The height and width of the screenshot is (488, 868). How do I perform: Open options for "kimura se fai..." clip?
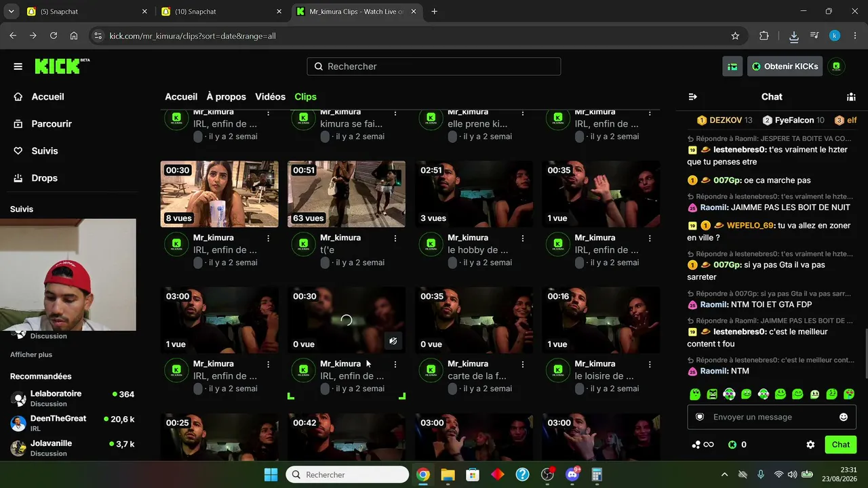tap(395, 113)
